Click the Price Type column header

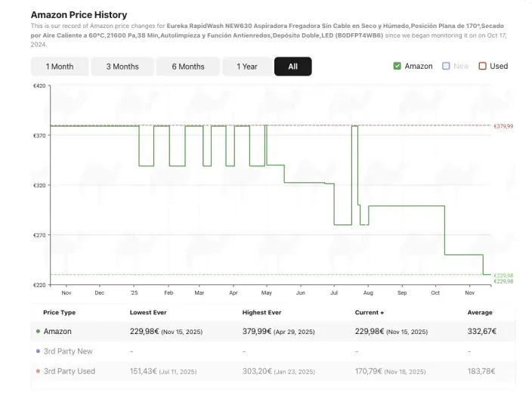click(60, 313)
